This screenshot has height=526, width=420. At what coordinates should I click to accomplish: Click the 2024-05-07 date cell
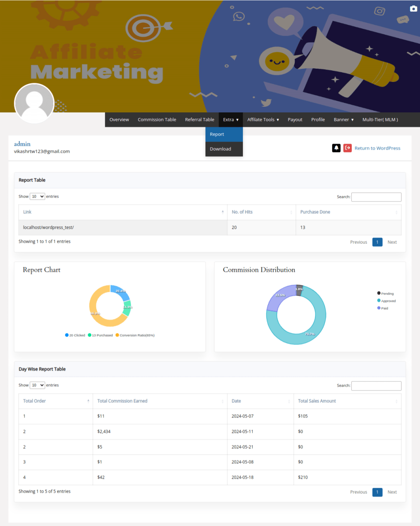(260, 416)
